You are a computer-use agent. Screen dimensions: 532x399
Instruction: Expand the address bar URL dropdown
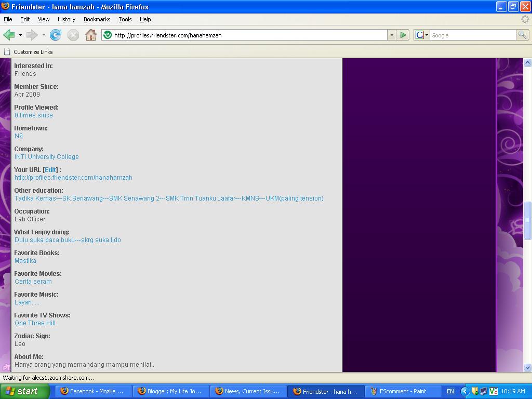[392, 35]
